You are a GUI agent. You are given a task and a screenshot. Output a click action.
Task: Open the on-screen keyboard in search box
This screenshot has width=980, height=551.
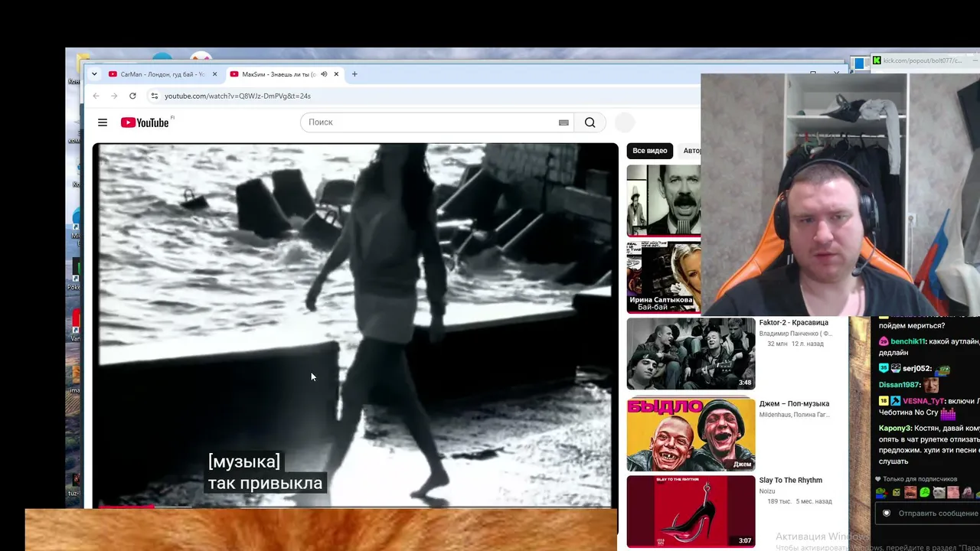(563, 122)
